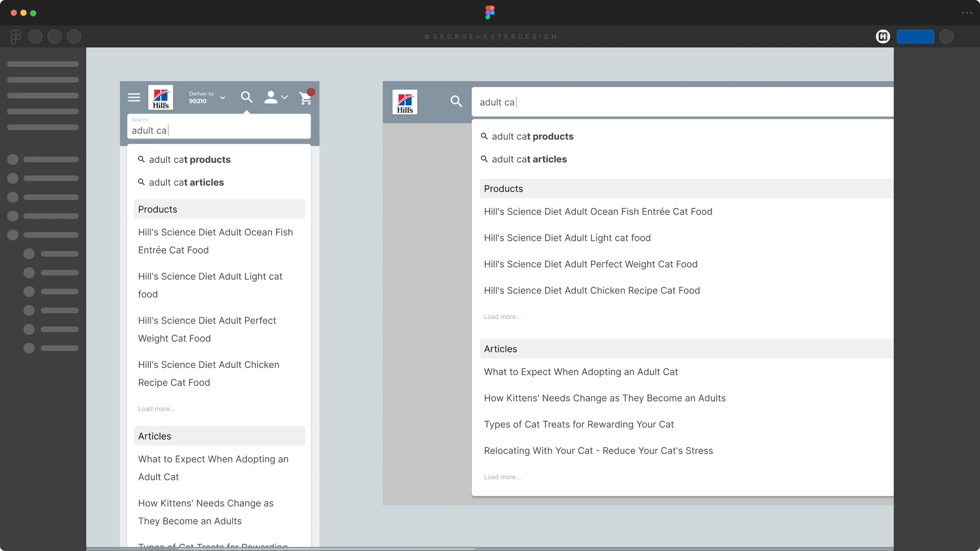Screen dimensions: 980x551
Task: Click the H avatar icon in toolbar
Action: click(883, 36)
